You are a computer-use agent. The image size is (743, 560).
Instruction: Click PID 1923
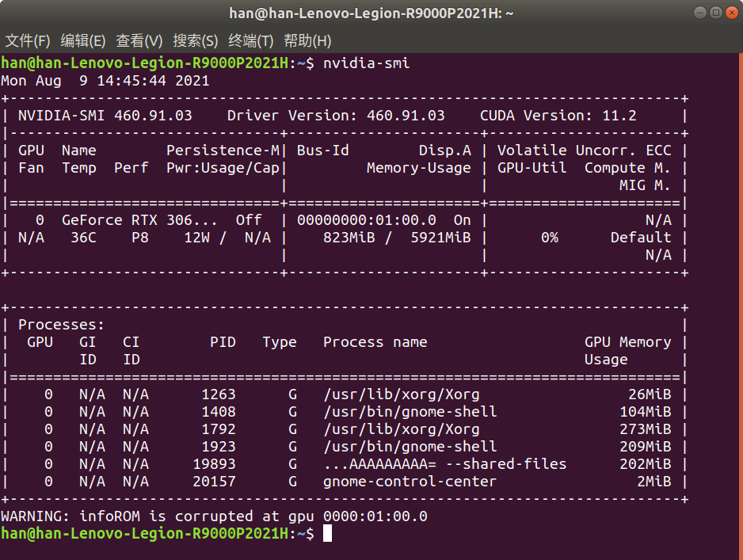(x=219, y=447)
